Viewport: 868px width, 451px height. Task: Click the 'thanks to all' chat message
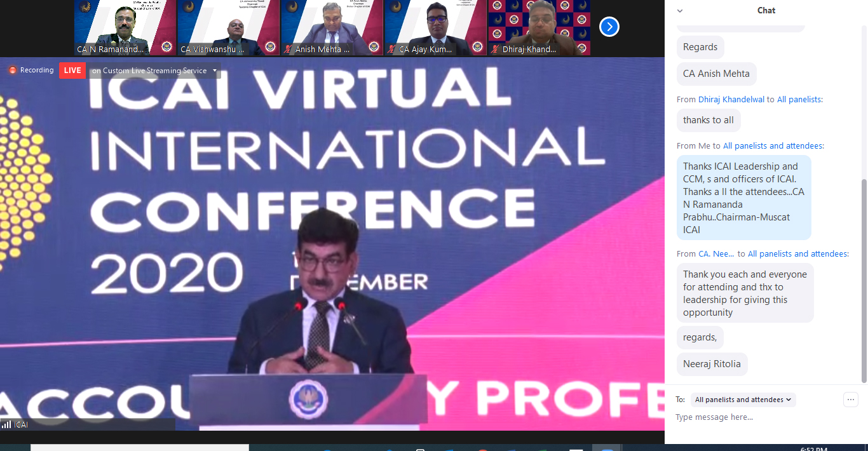708,120
